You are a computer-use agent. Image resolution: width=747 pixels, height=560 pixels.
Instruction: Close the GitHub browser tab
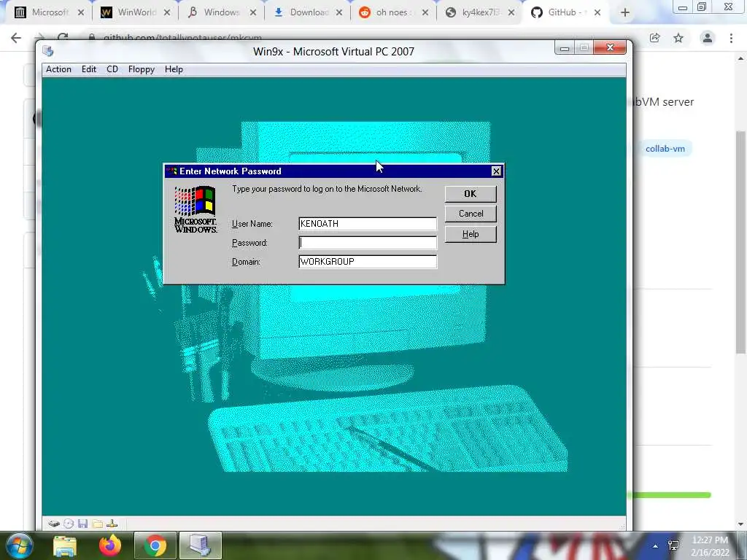click(x=597, y=13)
